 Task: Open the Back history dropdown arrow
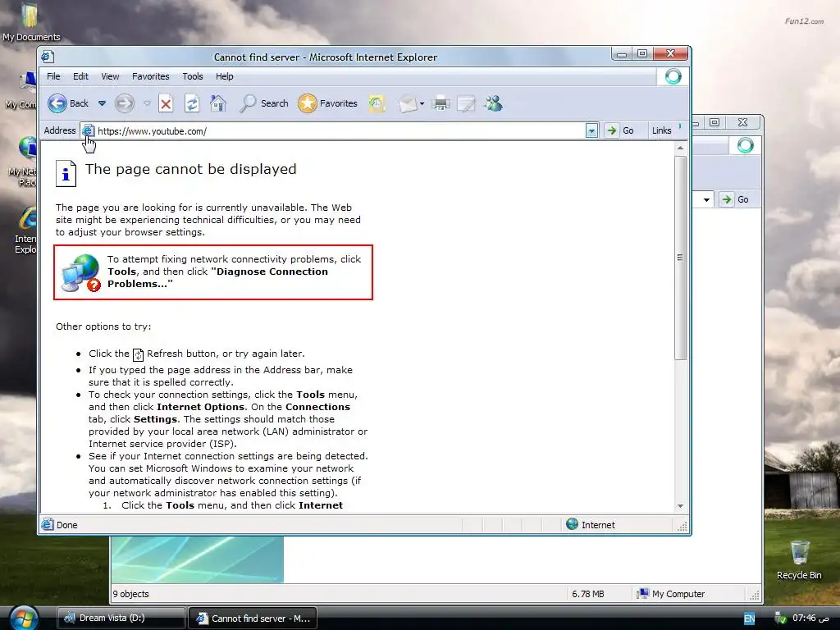(102, 103)
